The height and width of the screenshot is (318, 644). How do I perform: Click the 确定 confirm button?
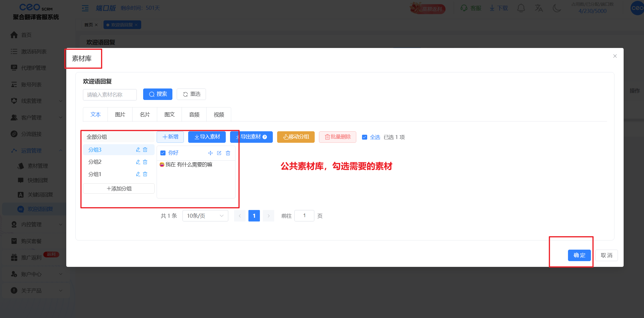579,255
